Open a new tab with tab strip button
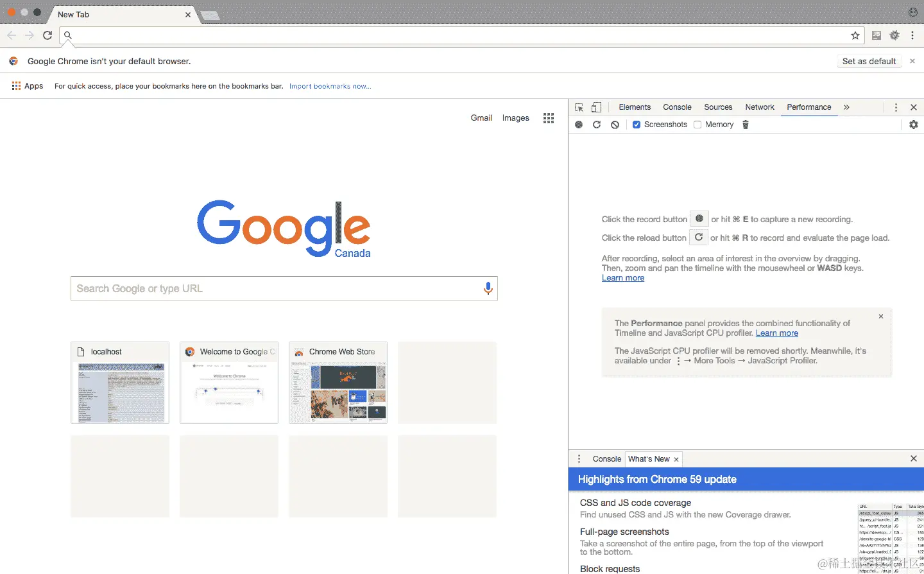924x574 pixels. (210, 15)
